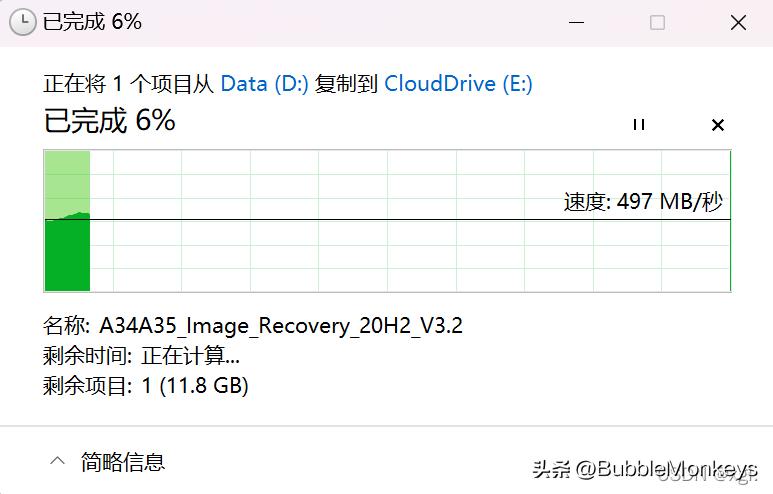Minimize the copy progress window

click(x=577, y=22)
